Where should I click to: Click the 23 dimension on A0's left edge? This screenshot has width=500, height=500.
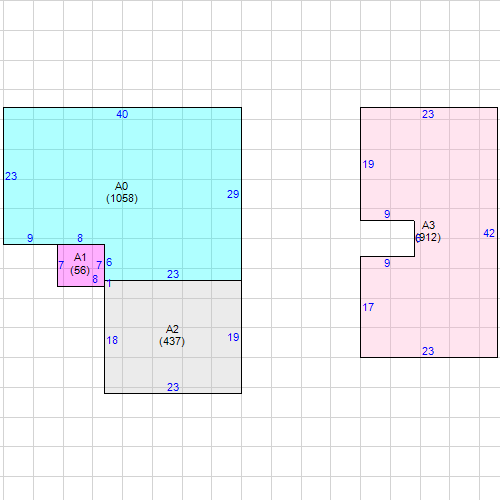(11, 176)
